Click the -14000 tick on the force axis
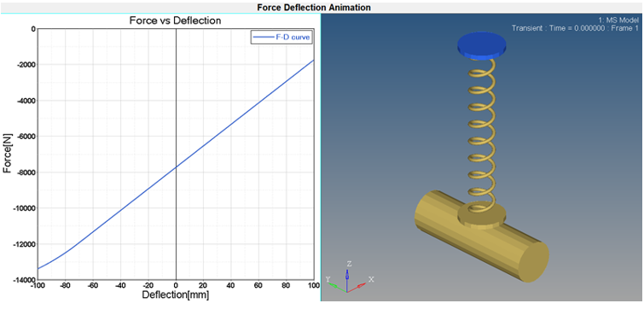644x315 pixels. click(x=25, y=280)
